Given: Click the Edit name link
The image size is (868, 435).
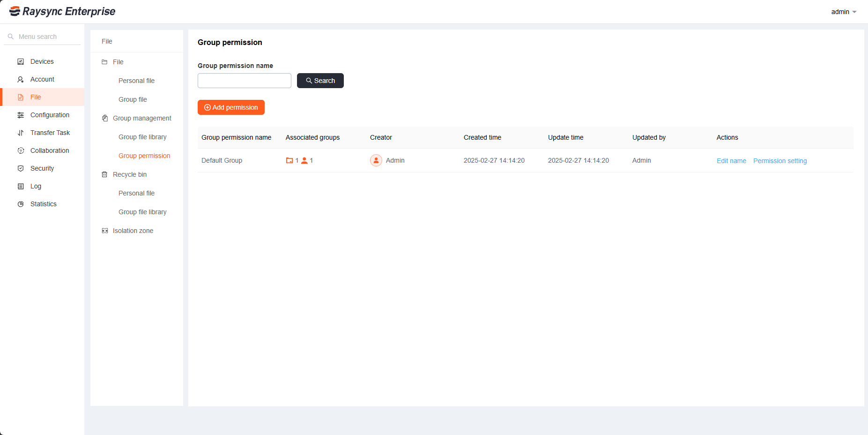Looking at the screenshot, I should point(731,161).
